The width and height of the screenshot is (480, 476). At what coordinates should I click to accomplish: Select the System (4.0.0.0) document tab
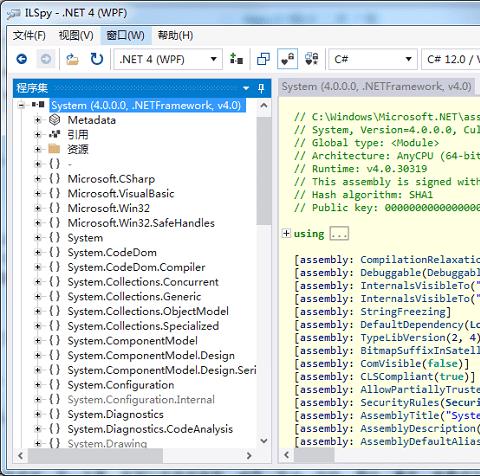coord(376,87)
